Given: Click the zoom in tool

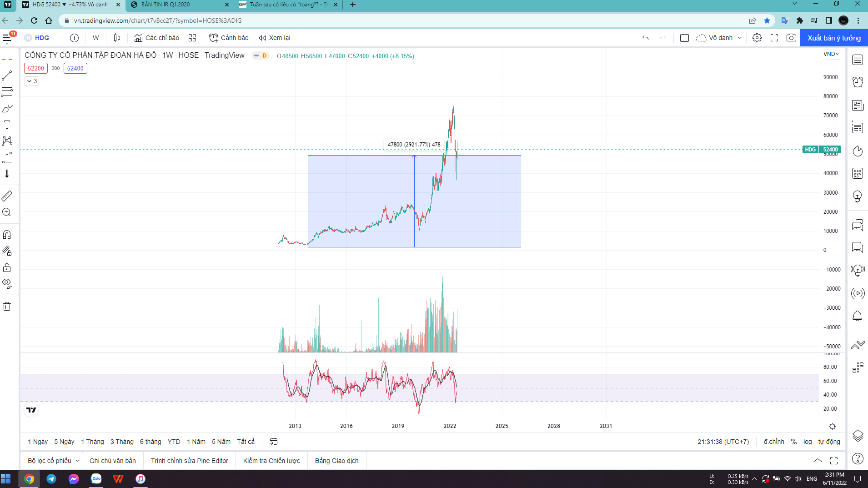Looking at the screenshot, I should 7,212.
